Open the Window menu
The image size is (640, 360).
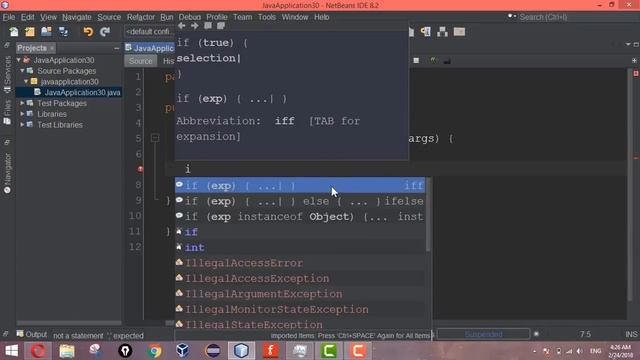(x=295, y=17)
